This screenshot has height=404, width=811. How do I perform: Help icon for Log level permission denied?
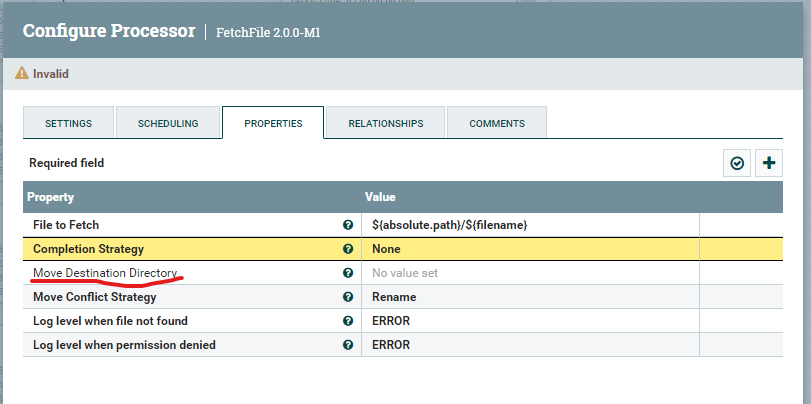point(348,345)
